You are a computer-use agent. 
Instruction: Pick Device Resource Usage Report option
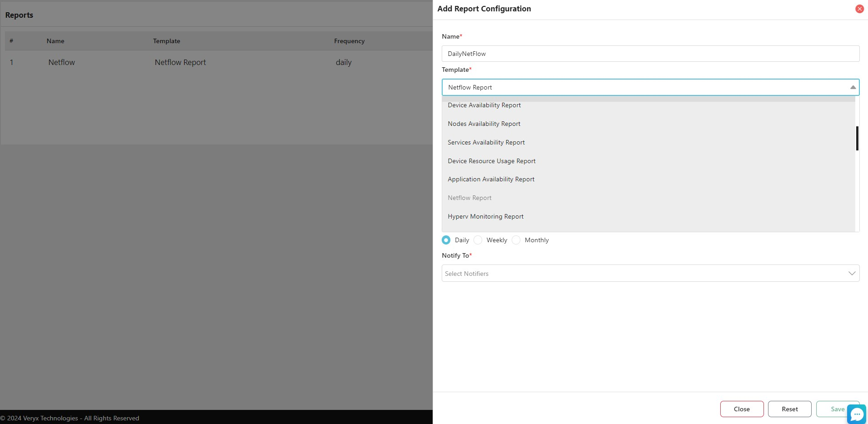[x=491, y=161]
